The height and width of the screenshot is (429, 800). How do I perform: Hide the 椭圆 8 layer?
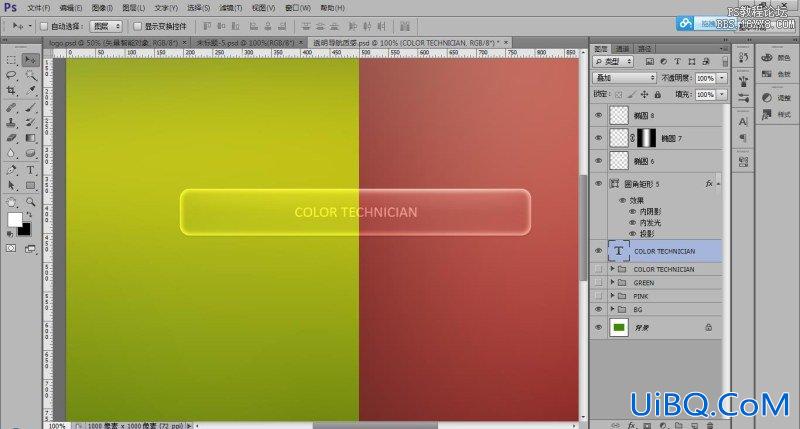(598, 115)
